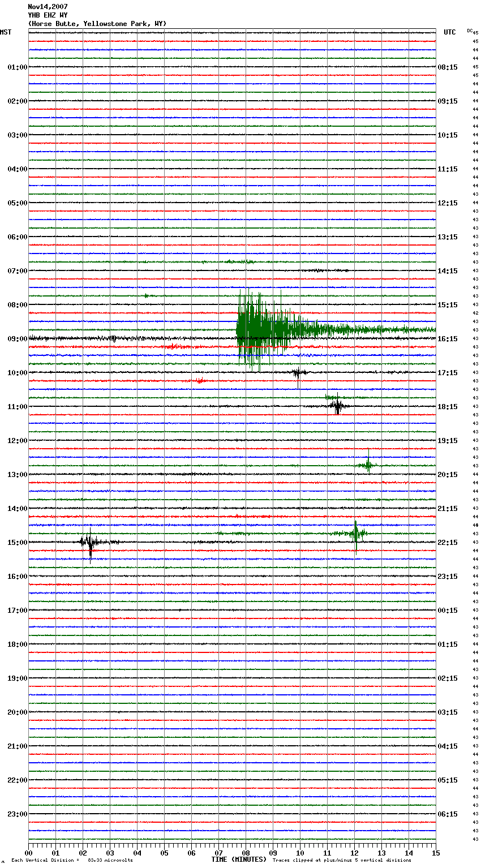The image size is (481, 868).
Task: Click the bottom axis minute tick 10
Action: (x=300, y=853)
